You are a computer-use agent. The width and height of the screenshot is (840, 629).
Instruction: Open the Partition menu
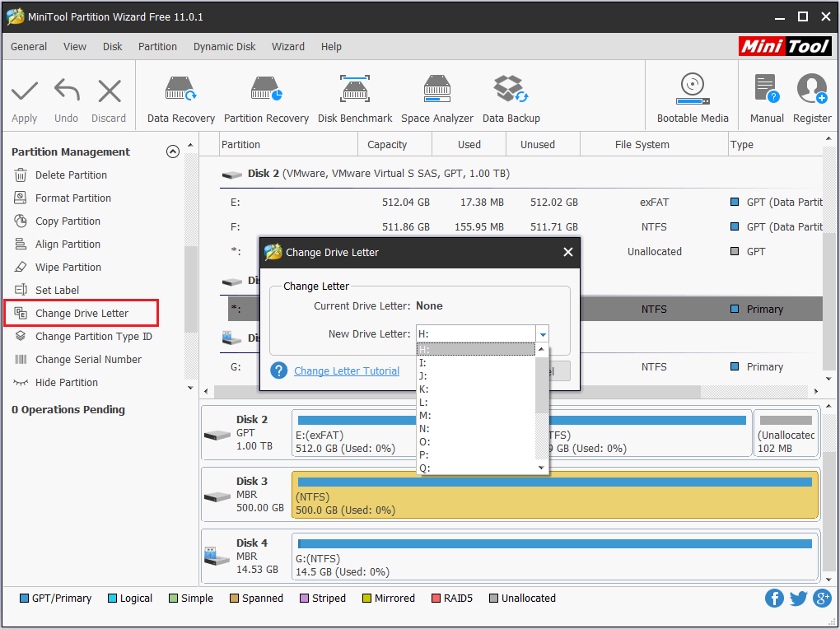point(157,47)
